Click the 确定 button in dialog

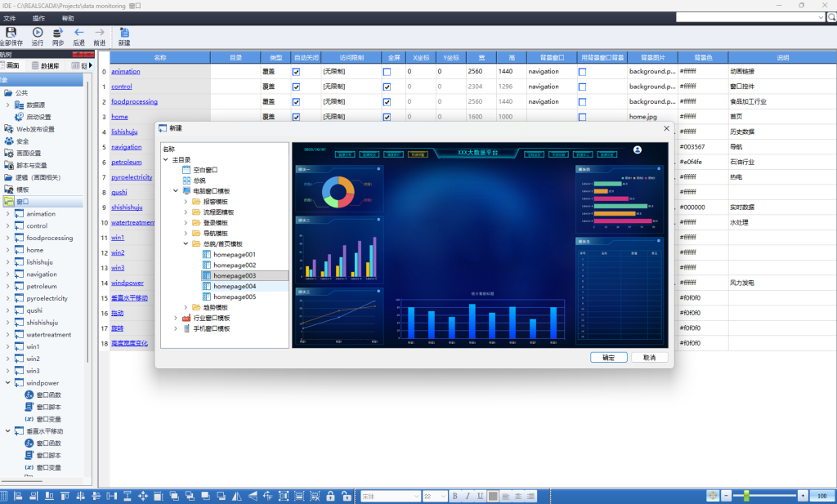click(x=608, y=358)
